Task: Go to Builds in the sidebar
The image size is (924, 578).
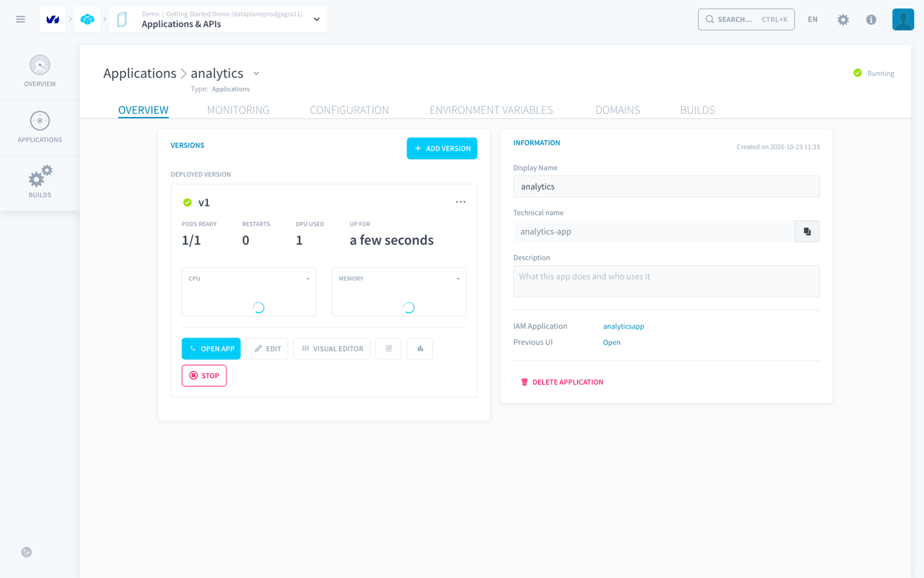Action: [x=40, y=182]
